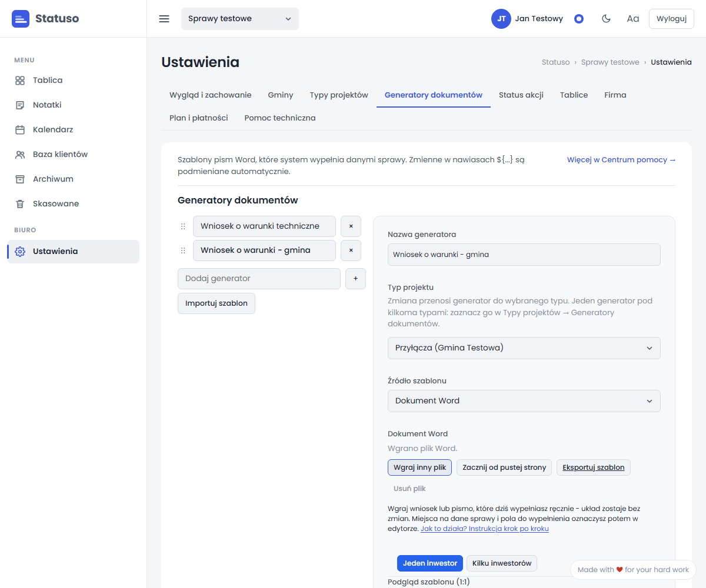Grab the drag handle of Wniosek o warunki - gmina
This screenshot has height=588, width=706.
[x=183, y=250]
